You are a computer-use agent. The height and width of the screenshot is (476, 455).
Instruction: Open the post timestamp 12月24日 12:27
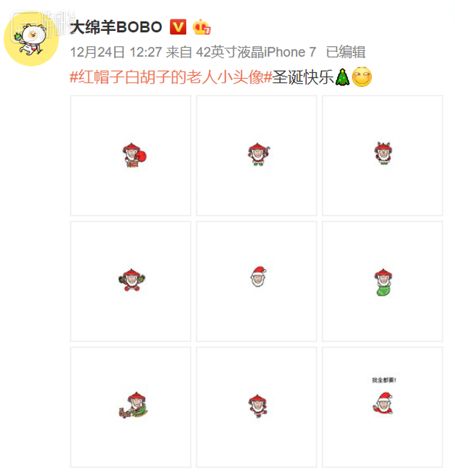tap(116, 52)
